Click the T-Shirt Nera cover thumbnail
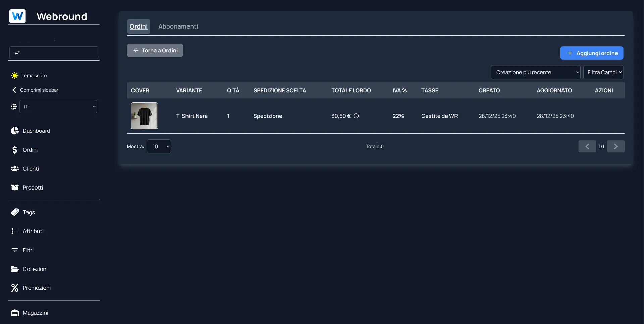Viewport: 644px width, 324px height. 145,116
